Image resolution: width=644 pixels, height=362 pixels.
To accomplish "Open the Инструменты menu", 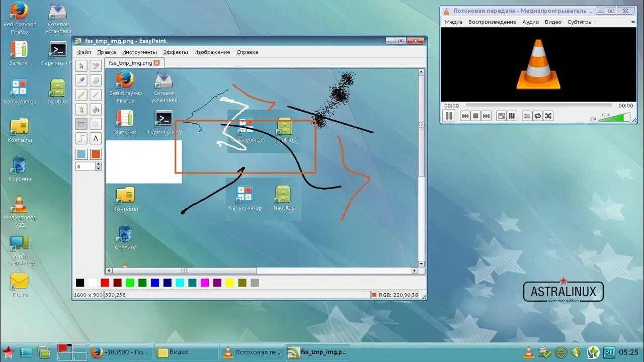I will [x=139, y=52].
